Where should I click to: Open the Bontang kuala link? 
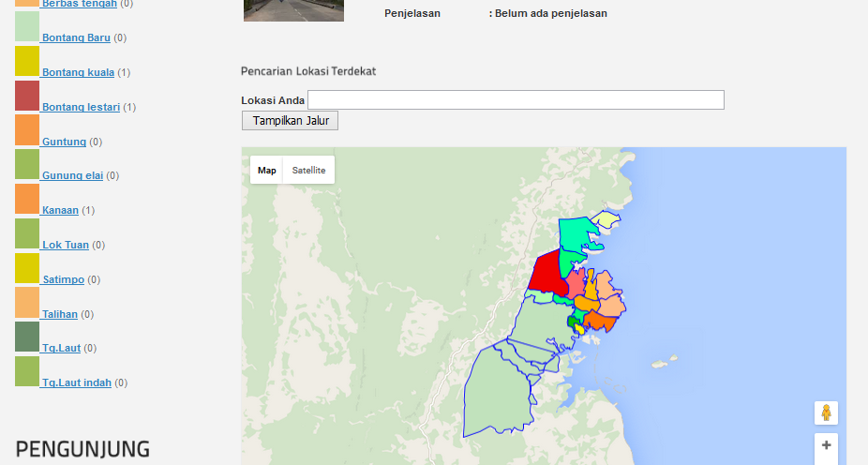tap(78, 72)
